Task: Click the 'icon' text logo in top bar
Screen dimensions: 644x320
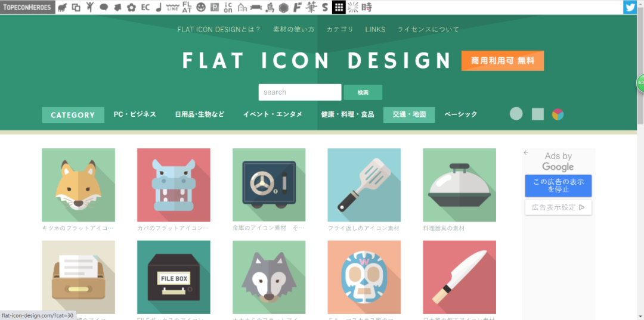Action: [x=228, y=7]
